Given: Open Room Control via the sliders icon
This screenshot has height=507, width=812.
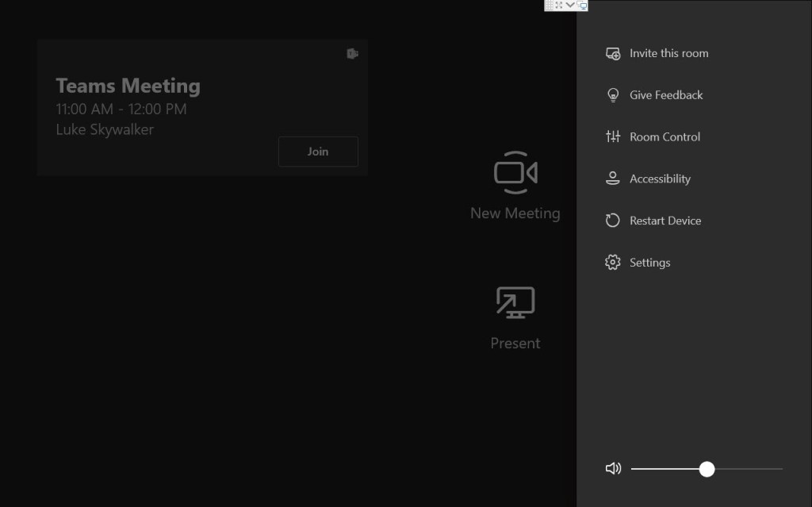Looking at the screenshot, I should click(612, 136).
